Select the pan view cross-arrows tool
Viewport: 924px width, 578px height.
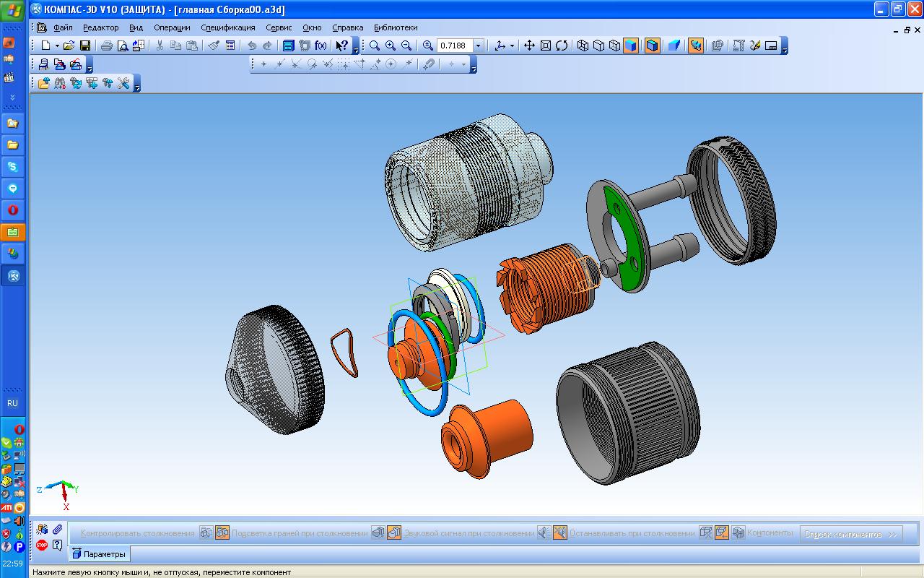click(x=529, y=46)
